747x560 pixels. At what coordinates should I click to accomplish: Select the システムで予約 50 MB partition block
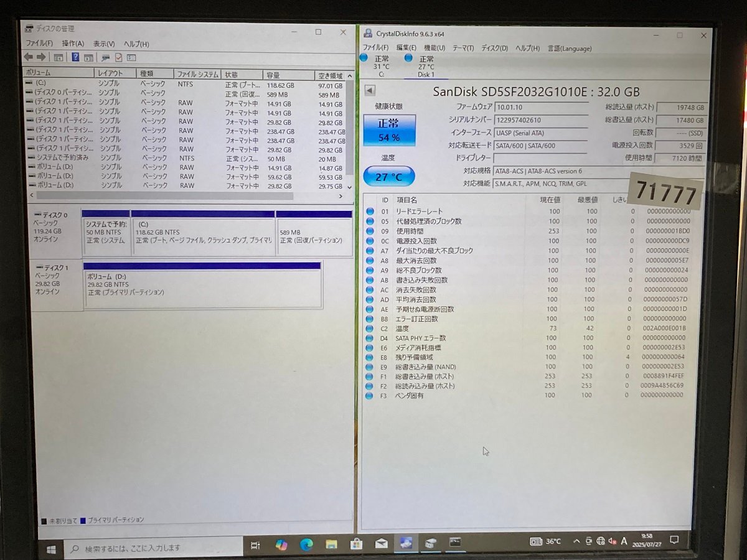(x=106, y=233)
